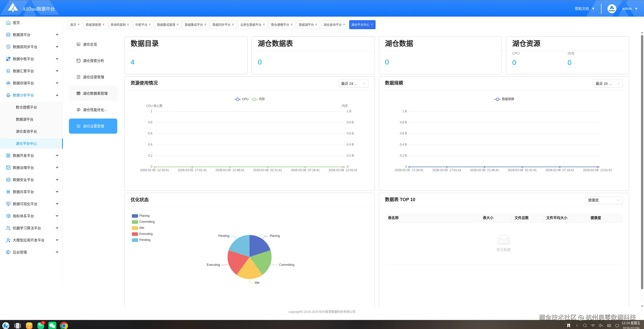Click the 数据治理平台 sidebar icon
644x329 pixels.
click(8, 168)
